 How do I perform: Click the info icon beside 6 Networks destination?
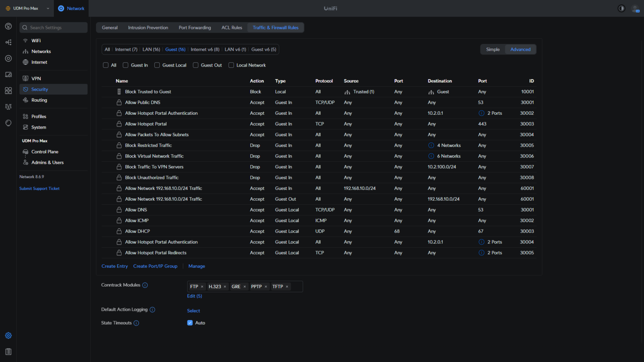click(x=431, y=156)
